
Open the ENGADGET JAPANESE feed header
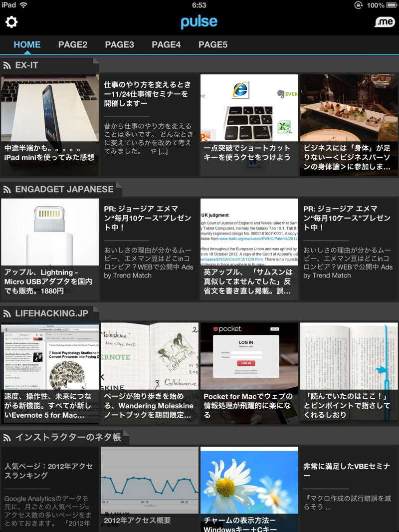(61, 189)
